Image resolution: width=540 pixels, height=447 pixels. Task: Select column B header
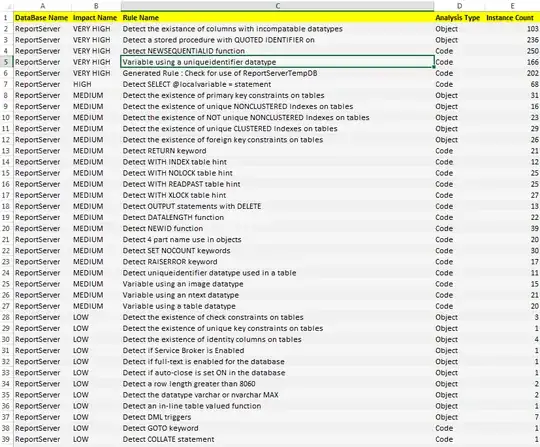pos(96,6)
